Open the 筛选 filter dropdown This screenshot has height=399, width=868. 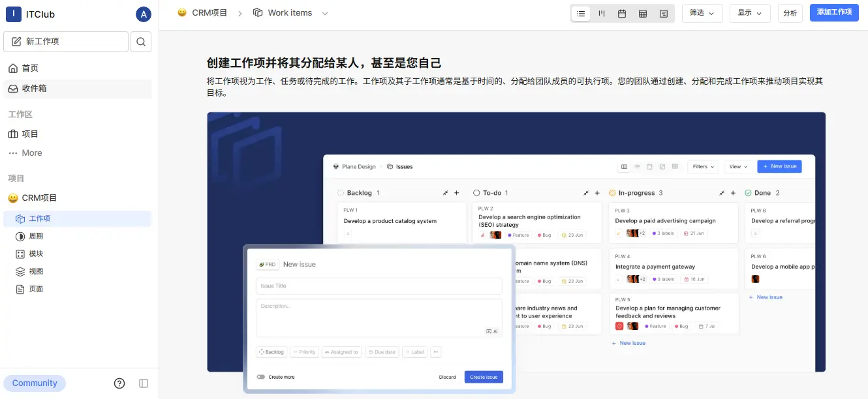click(702, 13)
